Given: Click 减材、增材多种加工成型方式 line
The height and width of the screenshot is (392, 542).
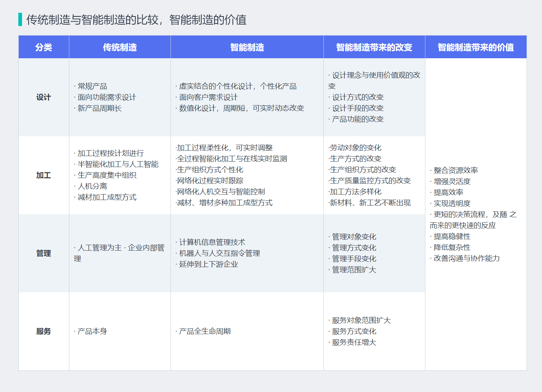Looking at the screenshot, I should point(224,203).
